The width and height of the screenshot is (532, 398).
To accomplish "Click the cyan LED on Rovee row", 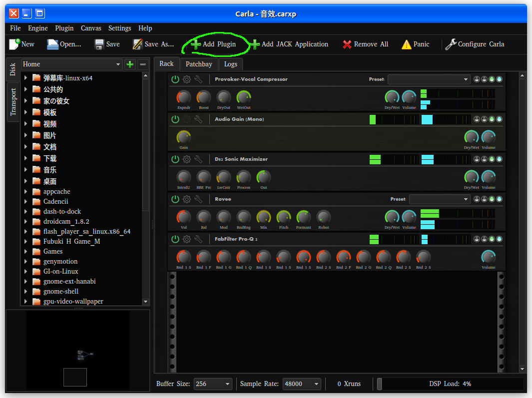I will 500,199.
